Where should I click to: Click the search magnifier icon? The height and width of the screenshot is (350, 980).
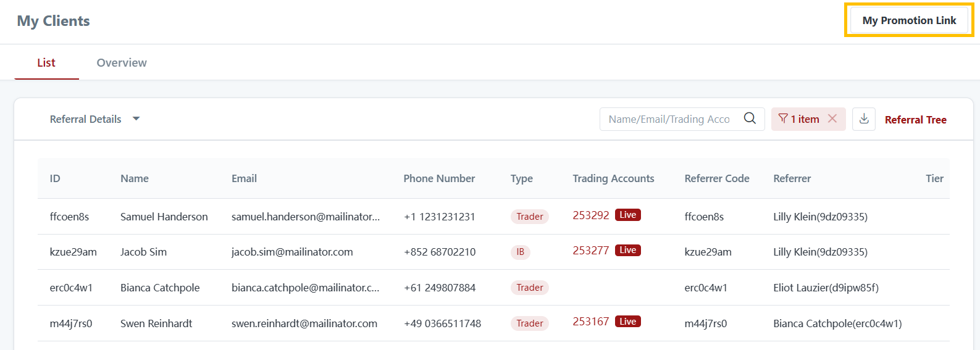750,119
